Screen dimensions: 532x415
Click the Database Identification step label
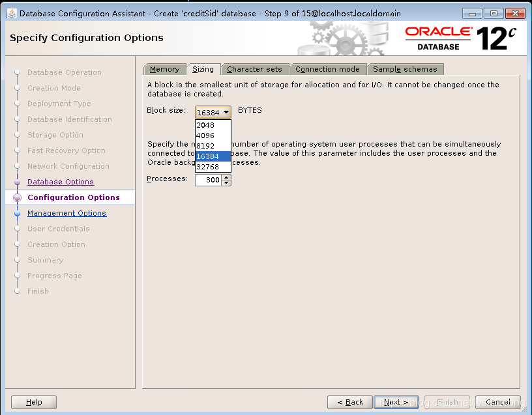[70, 119]
